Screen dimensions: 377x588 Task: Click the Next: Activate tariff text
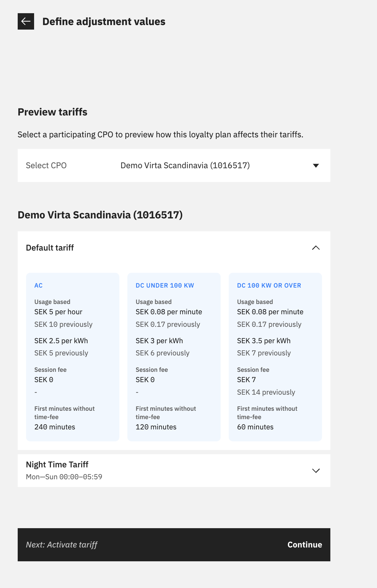62,545
